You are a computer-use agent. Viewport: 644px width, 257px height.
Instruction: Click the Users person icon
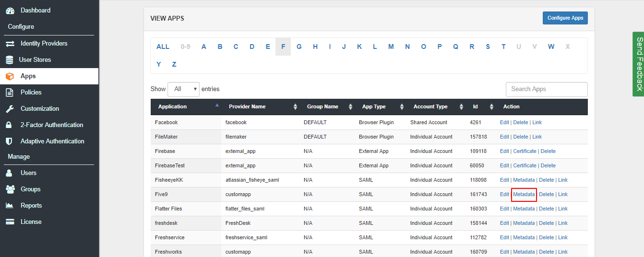[x=9, y=173]
